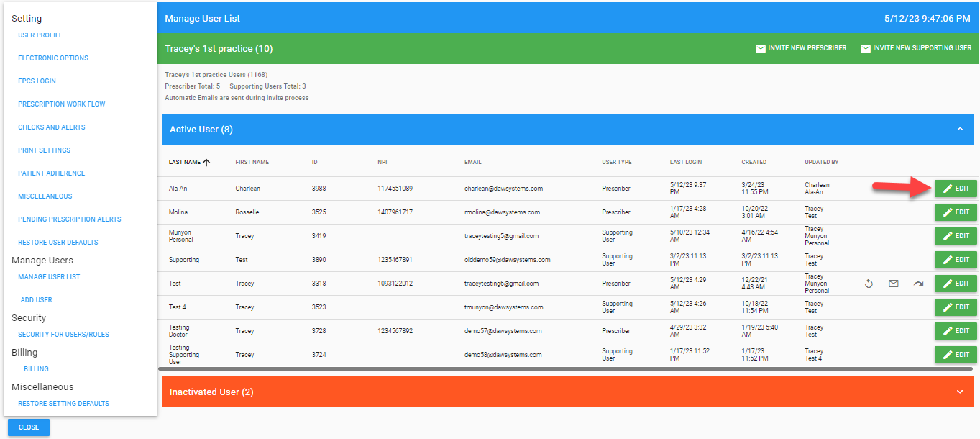980x439 pixels.
Task: Click email traceytesting5@gmail.com
Action: click(501, 236)
